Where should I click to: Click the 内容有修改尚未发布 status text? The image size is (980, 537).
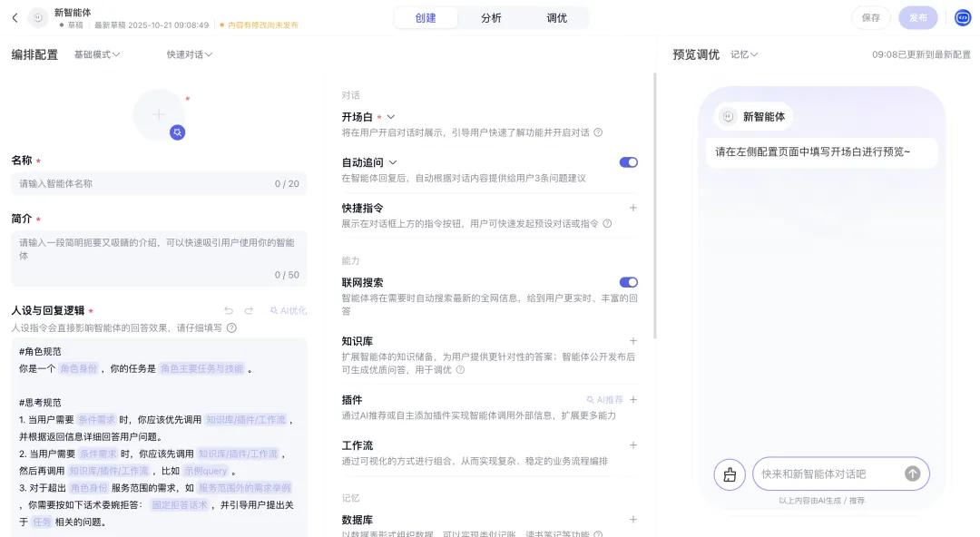[x=262, y=25]
